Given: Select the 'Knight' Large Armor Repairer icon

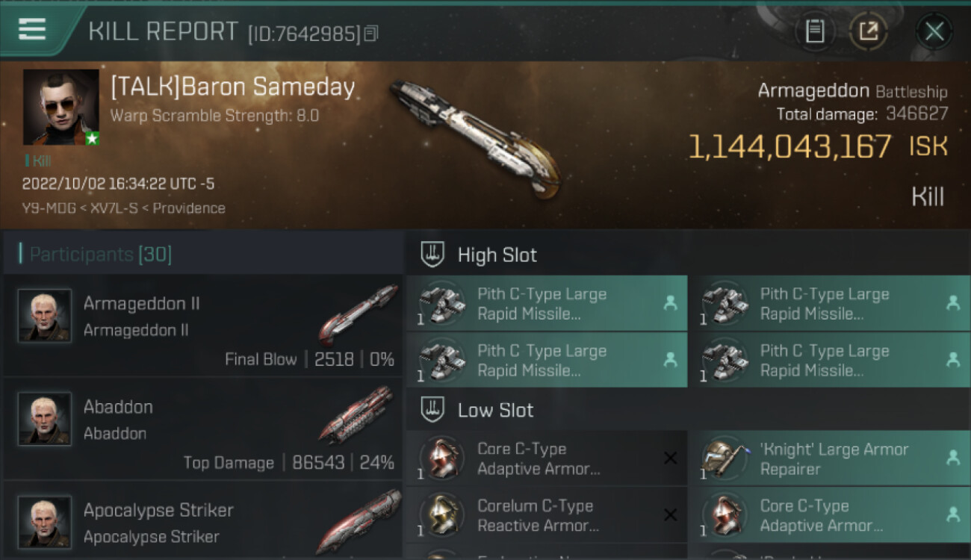Looking at the screenshot, I should tap(725, 458).
